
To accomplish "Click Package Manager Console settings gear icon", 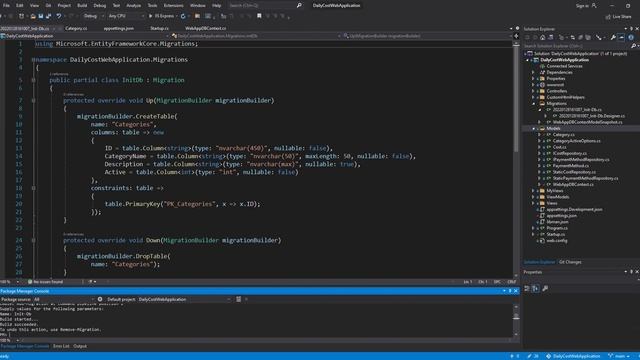I will point(100,299).
